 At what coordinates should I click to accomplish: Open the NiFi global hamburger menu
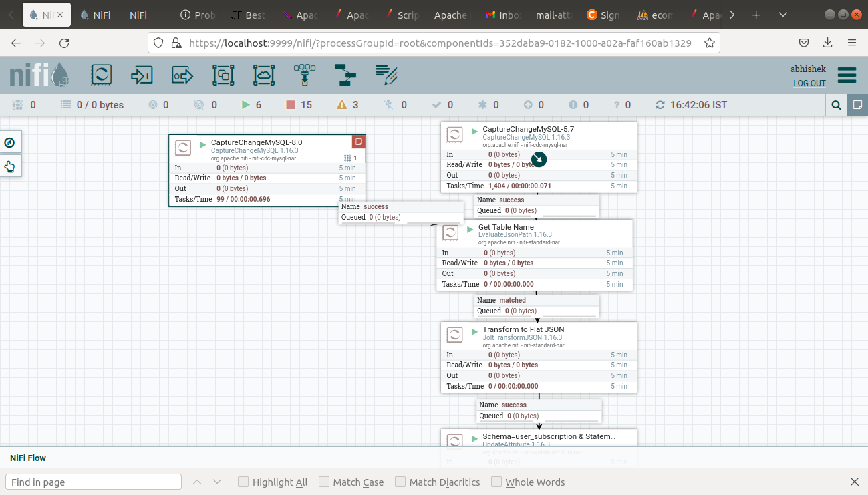pos(847,75)
